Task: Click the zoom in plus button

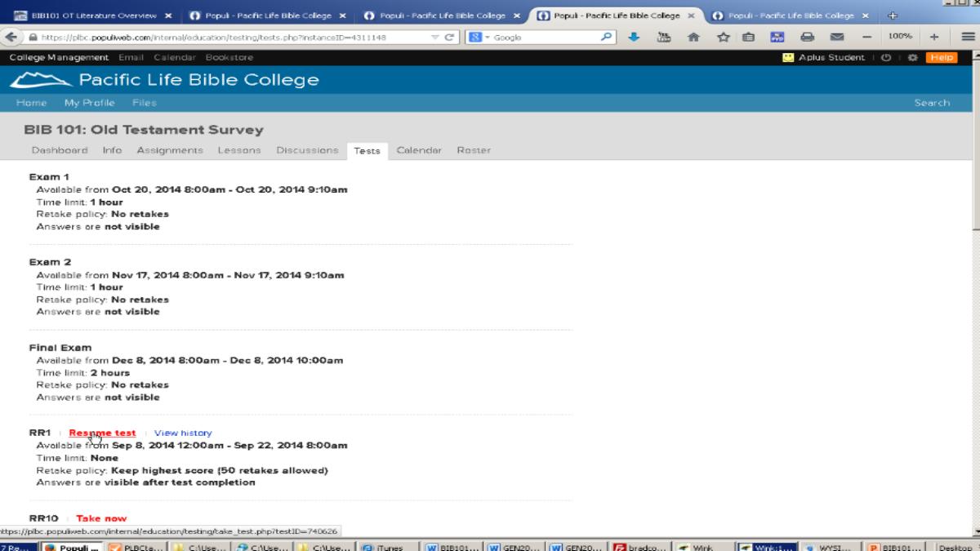Action: 934,37
